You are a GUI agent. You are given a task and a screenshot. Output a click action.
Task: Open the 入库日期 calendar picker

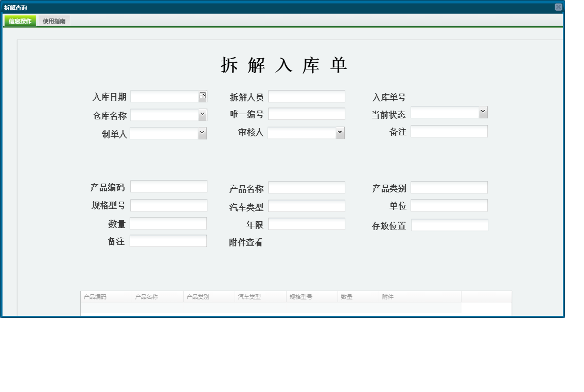pos(204,96)
